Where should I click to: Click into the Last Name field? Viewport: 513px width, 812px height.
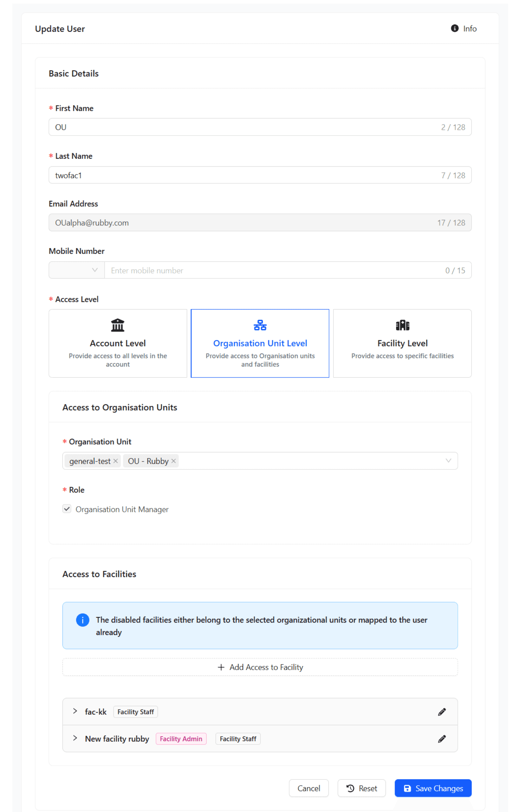pyautogui.click(x=243, y=175)
